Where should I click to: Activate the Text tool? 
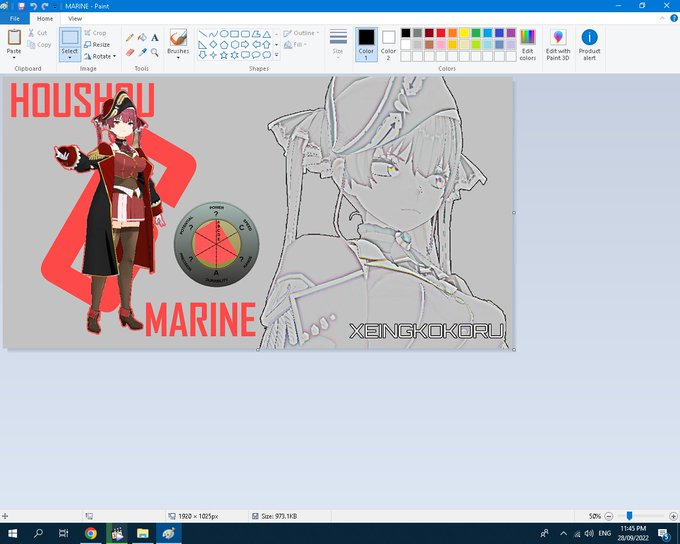155,38
